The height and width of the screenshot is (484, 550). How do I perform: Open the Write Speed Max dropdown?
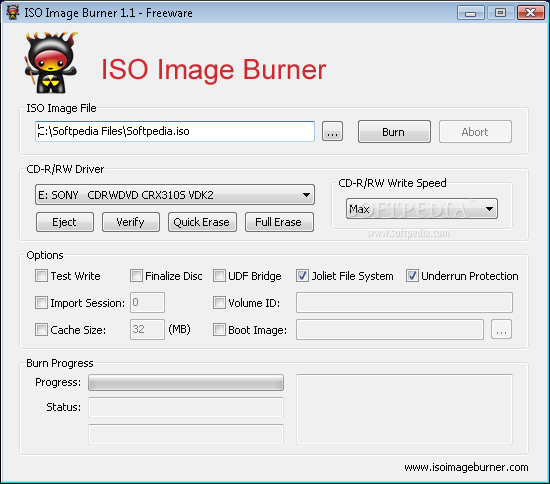(x=422, y=209)
